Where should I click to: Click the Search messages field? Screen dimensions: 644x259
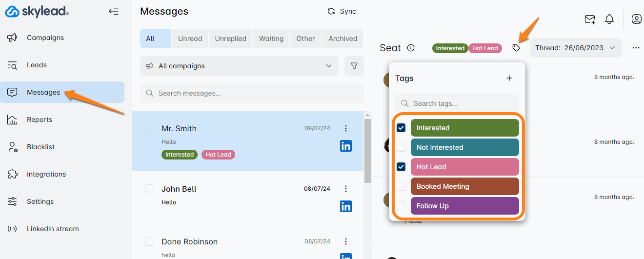[x=252, y=93]
